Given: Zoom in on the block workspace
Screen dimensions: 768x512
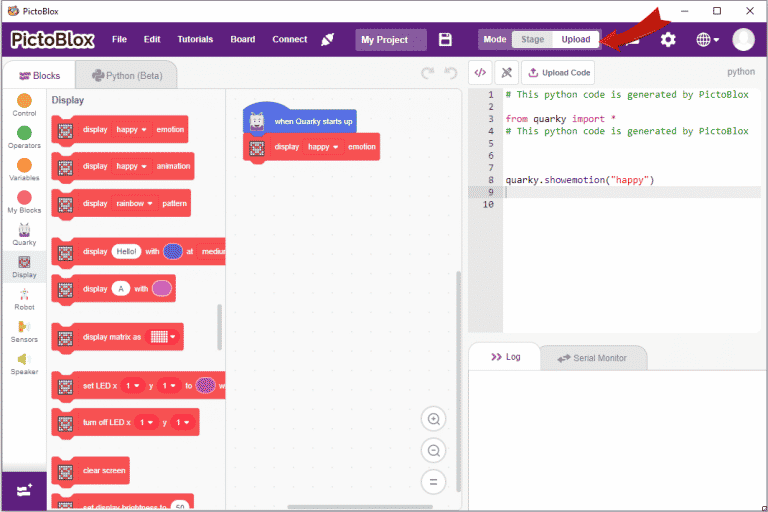Looking at the screenshot, I should pyautogui.click(x=434, y=419).
